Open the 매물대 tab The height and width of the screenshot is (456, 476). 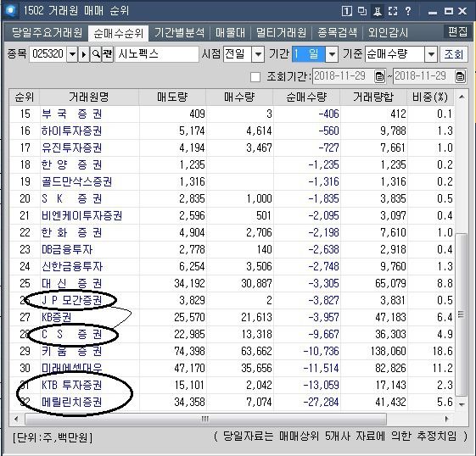pyautogui.click(x=230, y=33)
